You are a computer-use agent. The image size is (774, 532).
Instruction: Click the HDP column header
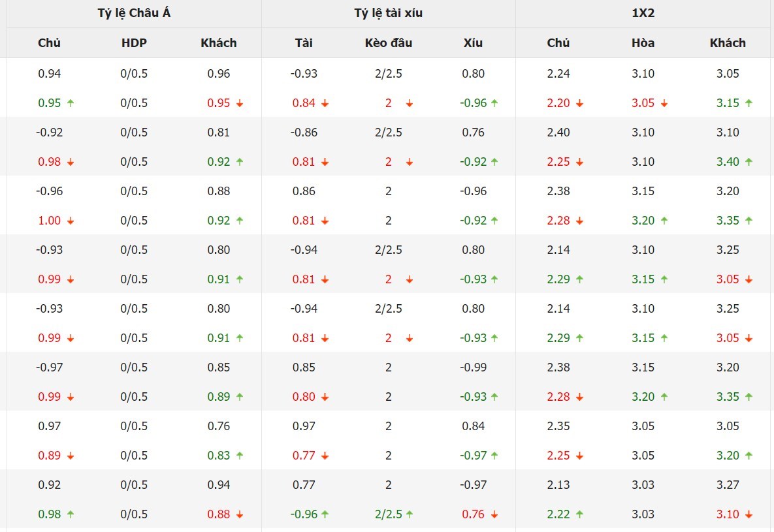point(134,43)
